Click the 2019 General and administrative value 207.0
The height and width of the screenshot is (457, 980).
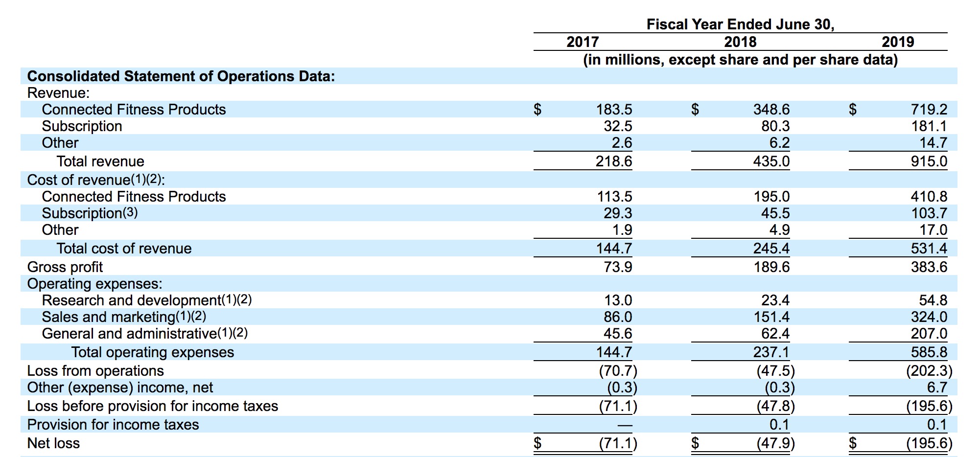point(929,334)
